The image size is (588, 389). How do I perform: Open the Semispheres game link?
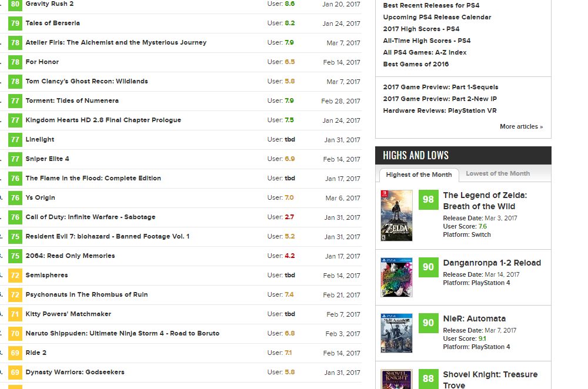[46, 275]
